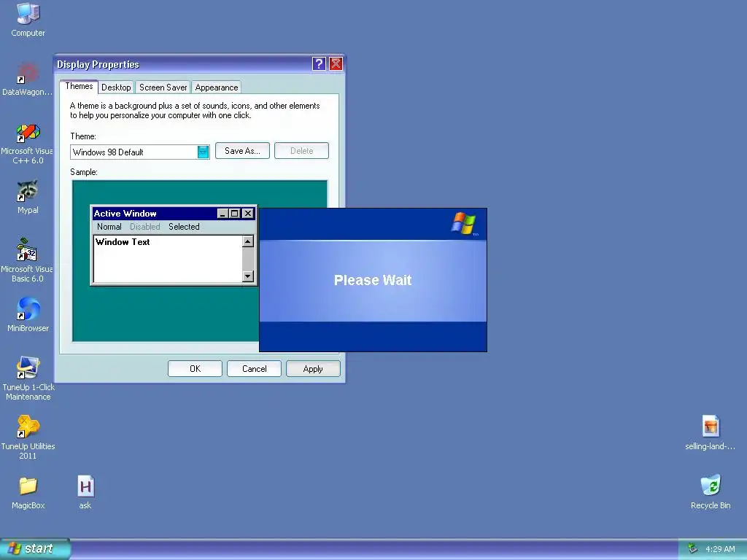The image size is (747, 560).
Task: Select the selling-land file icon
Action: (x=711, y=432)
